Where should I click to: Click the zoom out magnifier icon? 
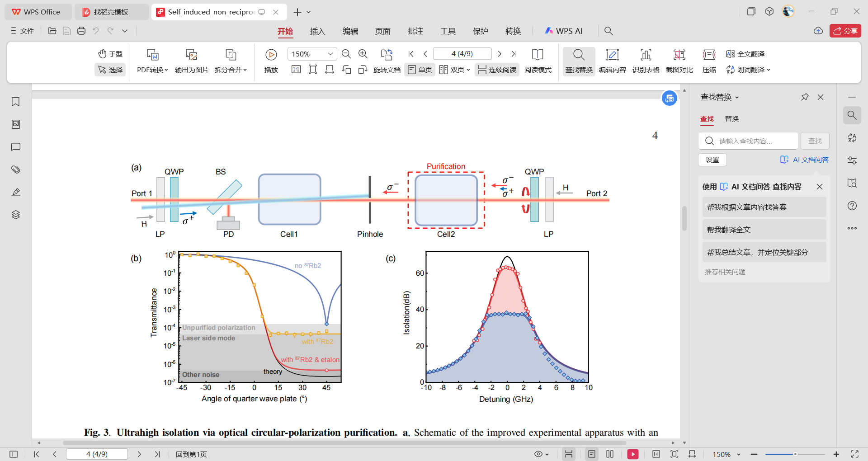click(346, 54)
